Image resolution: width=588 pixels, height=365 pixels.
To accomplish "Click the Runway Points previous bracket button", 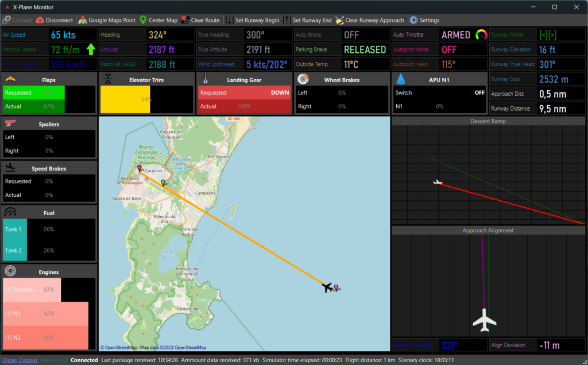I will click(x=543, y=35).
